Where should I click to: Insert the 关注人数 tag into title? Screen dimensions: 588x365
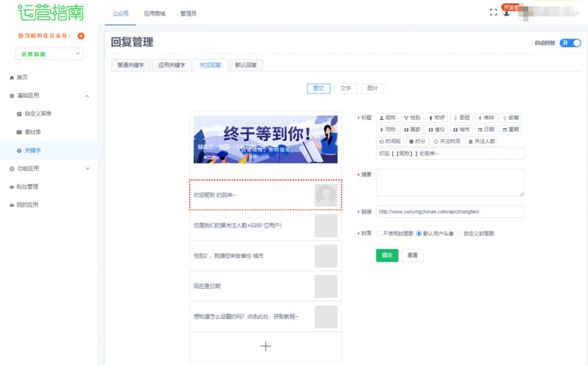pos(481,141)
